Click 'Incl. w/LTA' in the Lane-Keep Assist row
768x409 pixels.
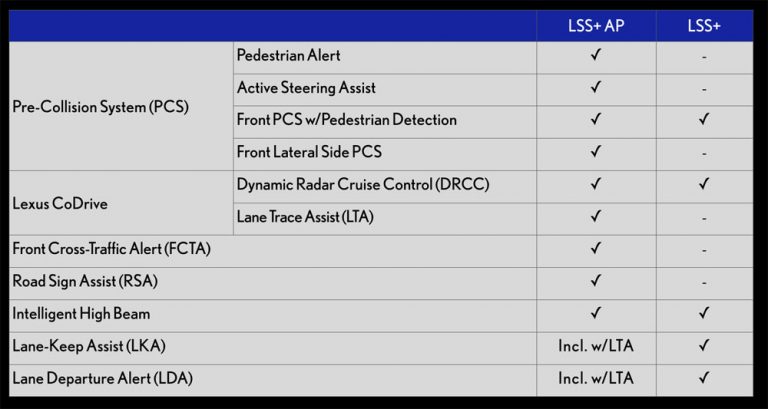(596, 346)
